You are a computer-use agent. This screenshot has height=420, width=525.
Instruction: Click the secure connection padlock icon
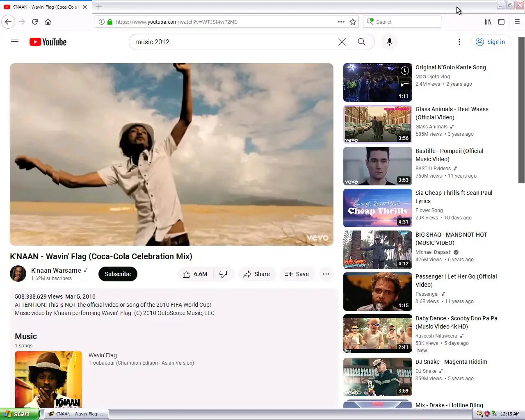click(110, 22)
